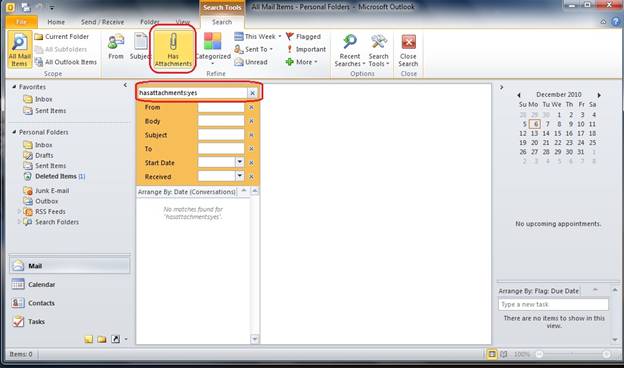The width and height of the screenshot is (624, 368).
Task: Open the File tab
Action: [x=21, y=22]
